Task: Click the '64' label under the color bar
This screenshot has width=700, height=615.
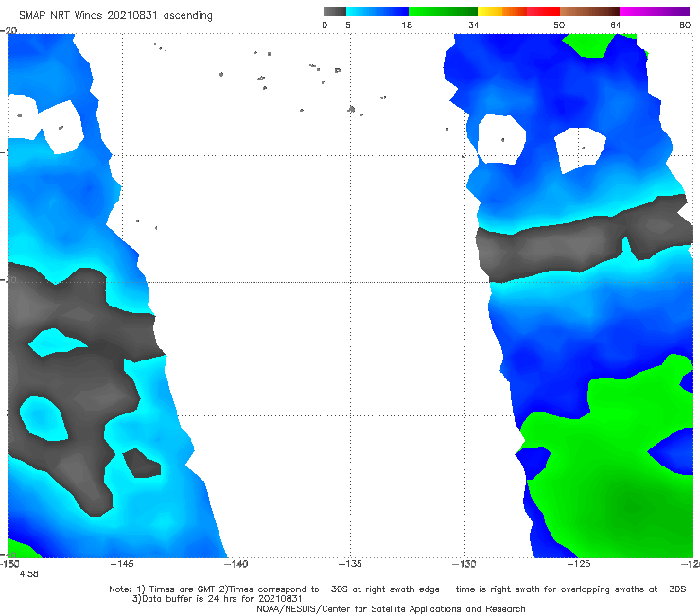Action: pyautogui.click(x=616, y=26)
